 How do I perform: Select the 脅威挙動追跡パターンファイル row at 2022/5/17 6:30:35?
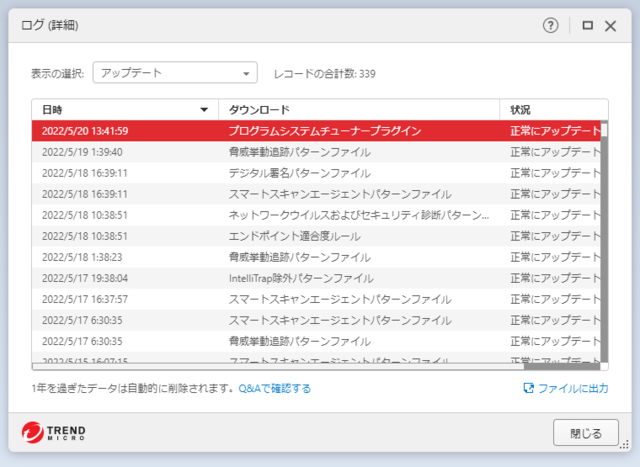316,341
